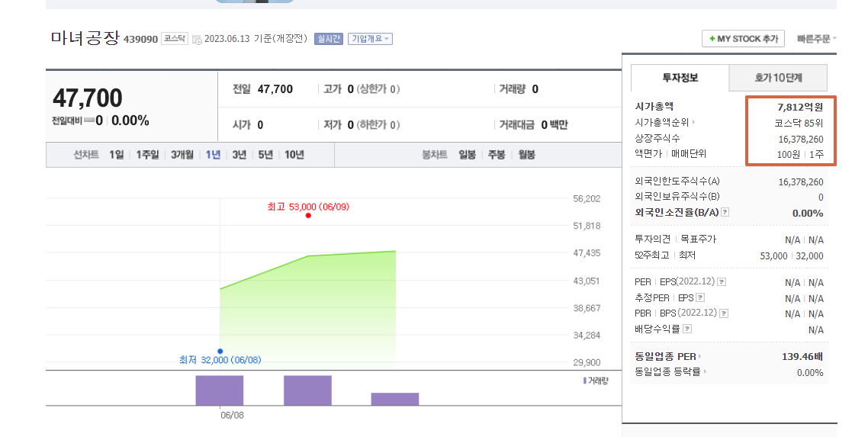Click the stock code 439090

click(140, 39)
